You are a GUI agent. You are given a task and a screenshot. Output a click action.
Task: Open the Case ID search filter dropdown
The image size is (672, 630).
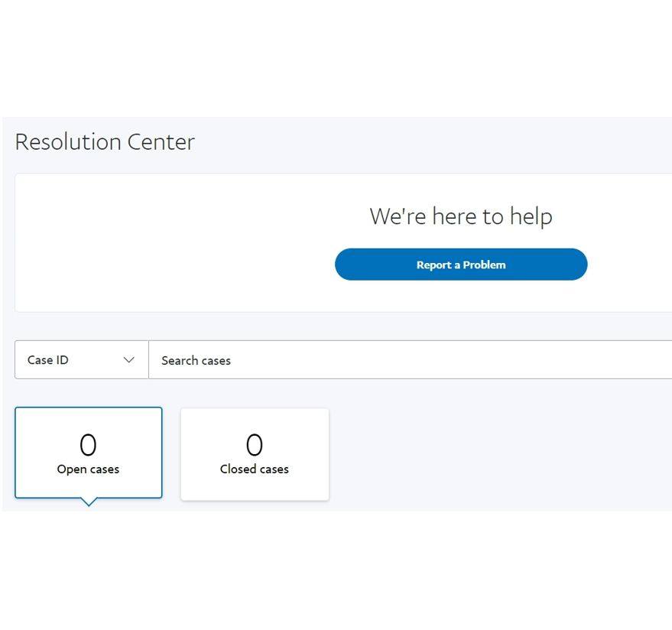[82, 359]
